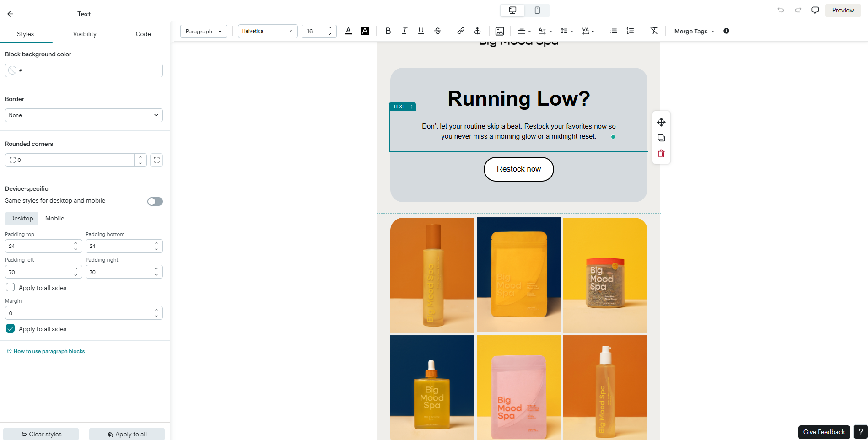Switch to mobile preview icon
868x440 pixels.
coord(537,10)
